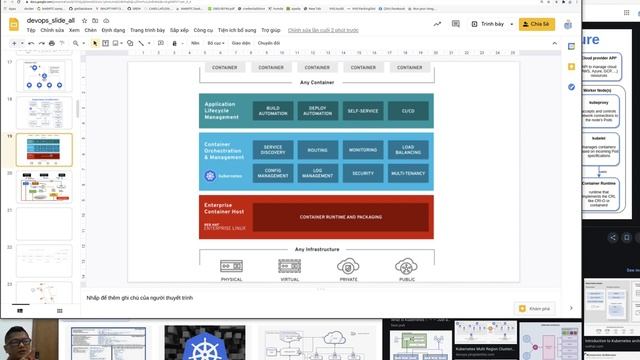This screenshot has height=360, width=640.
Task: Open the Công cụ menu
Action: [203, 30]
